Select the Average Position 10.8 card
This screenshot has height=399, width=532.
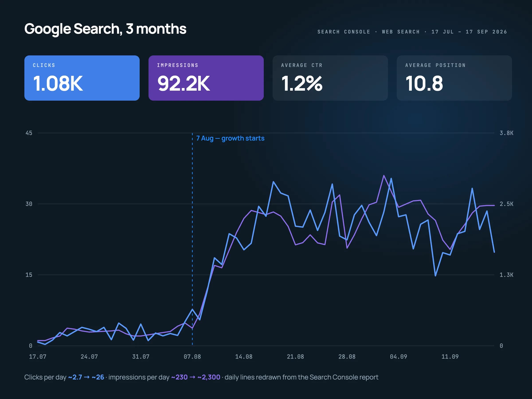(454, 78)
